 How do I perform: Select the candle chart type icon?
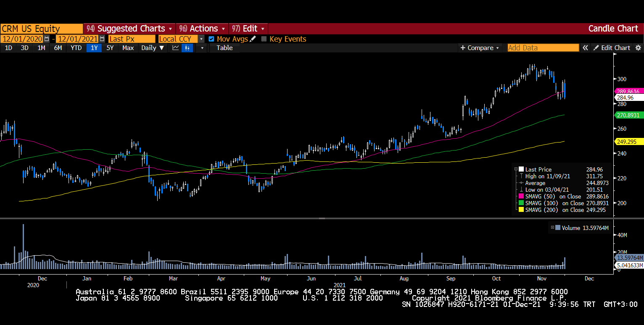[187, 48]
